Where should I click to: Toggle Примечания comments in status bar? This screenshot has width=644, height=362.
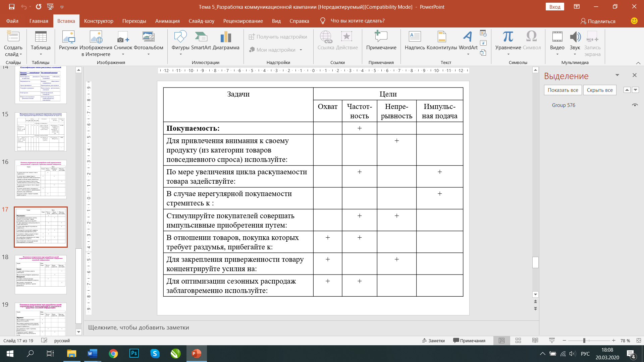click(469, 341)
